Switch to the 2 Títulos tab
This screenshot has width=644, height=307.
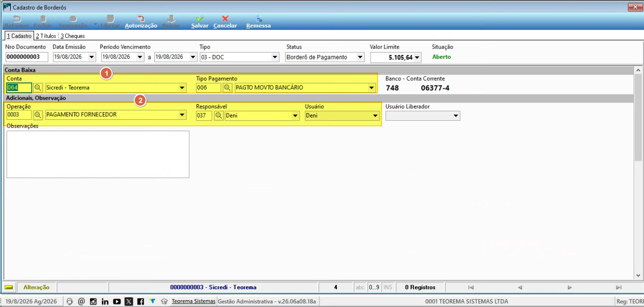point(46,36)
